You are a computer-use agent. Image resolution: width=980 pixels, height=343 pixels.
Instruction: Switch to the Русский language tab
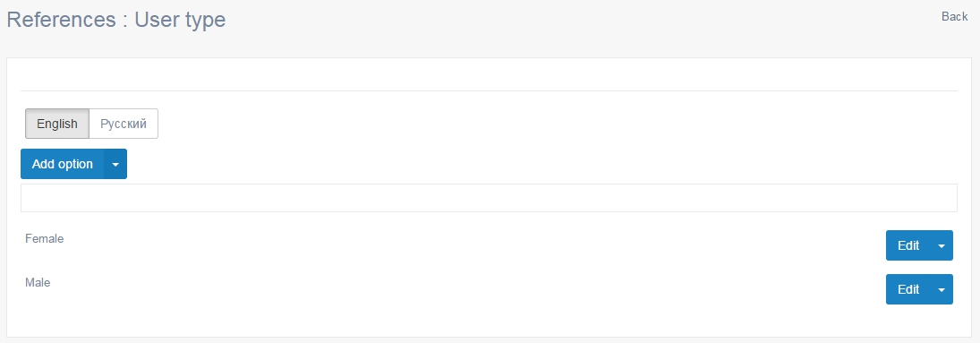tap(124, 124)
